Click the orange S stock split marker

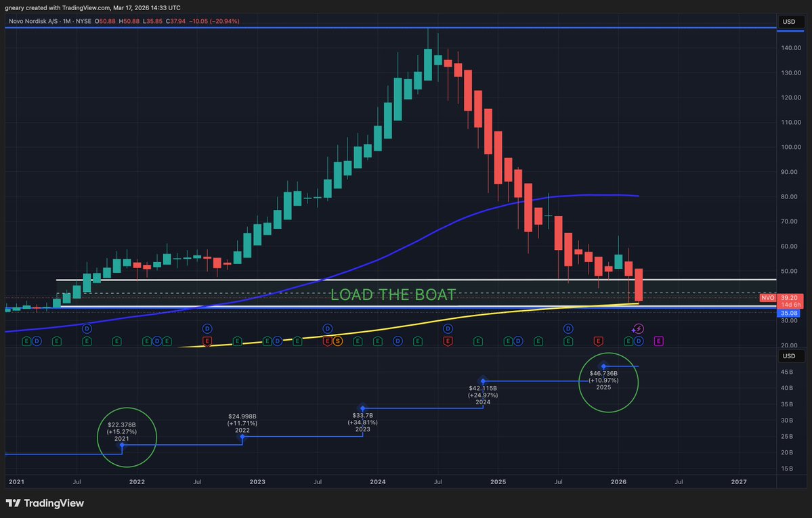tap(338, 341)
